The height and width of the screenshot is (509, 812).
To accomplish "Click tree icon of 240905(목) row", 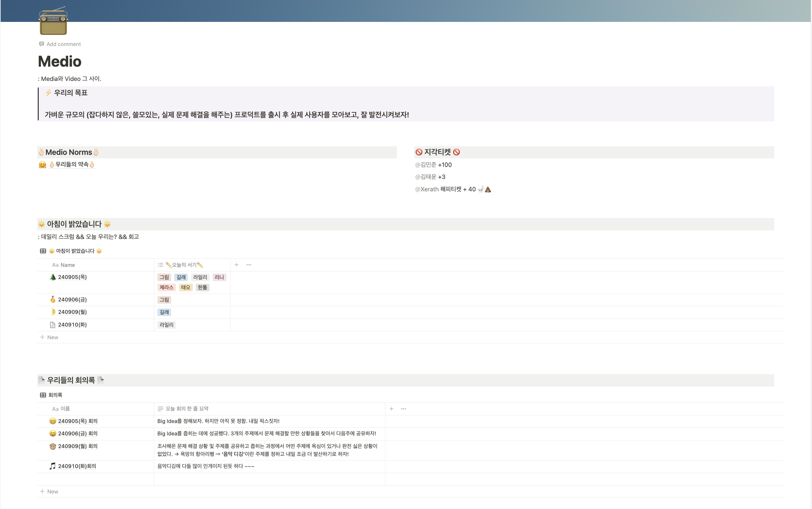I will click(x=52, y=277).
